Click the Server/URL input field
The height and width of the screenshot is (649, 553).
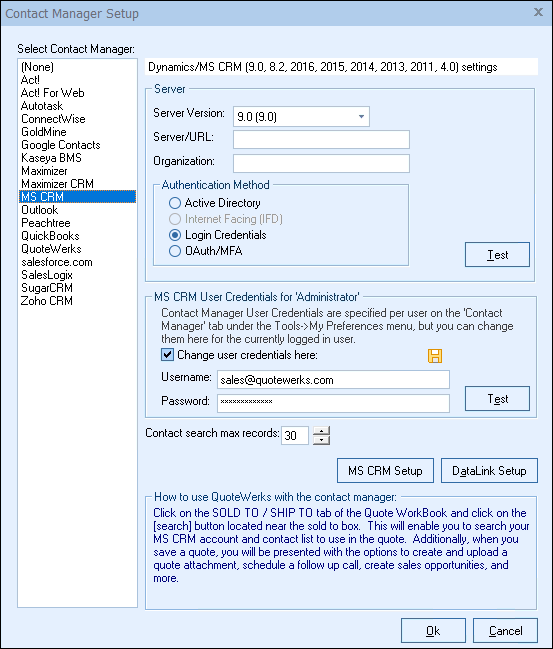321,139
